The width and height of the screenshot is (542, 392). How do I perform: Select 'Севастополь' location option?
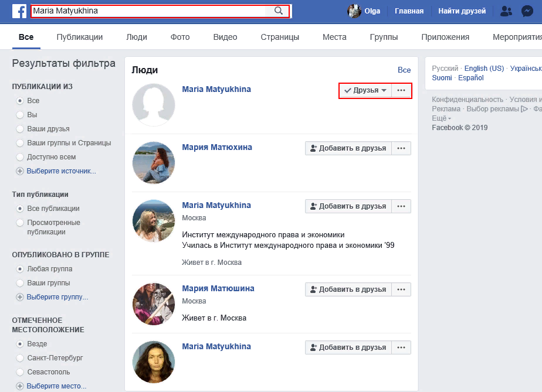20,372
